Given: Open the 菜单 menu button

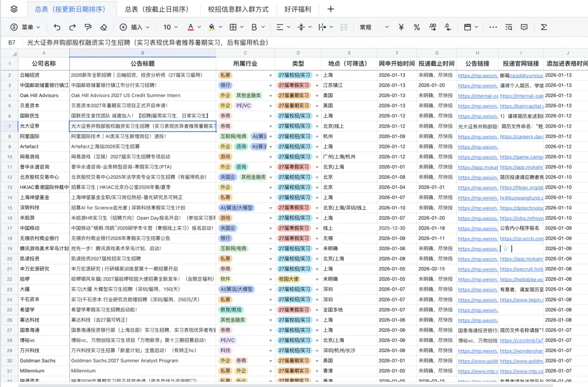Looking at the screenshot, I should click(x=25, y=27).
